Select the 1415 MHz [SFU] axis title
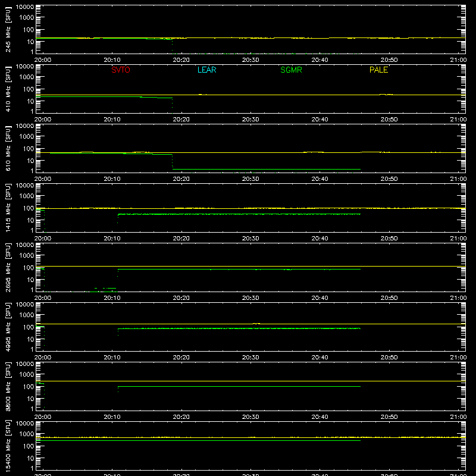The width and height of the screenshot is (476, 476). click(x=8, y=208)
